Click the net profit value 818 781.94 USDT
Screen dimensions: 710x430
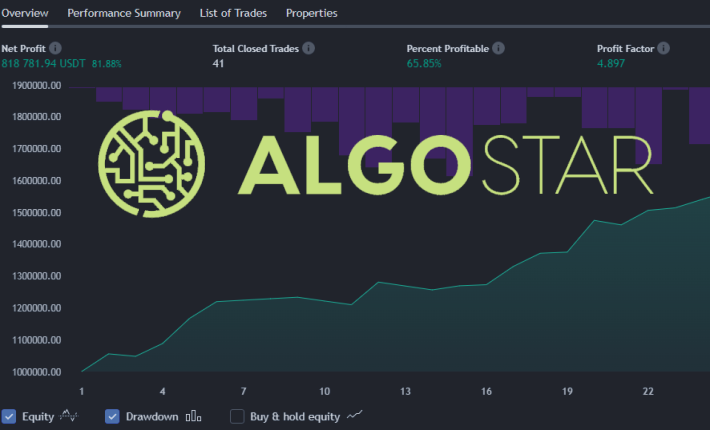(x=43, y=63)
